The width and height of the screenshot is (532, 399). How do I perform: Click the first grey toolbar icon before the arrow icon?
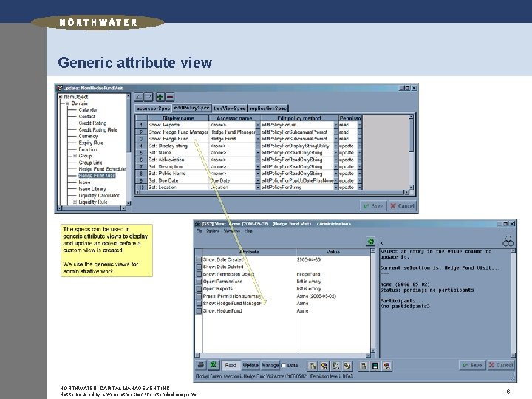tap(139, 97)
